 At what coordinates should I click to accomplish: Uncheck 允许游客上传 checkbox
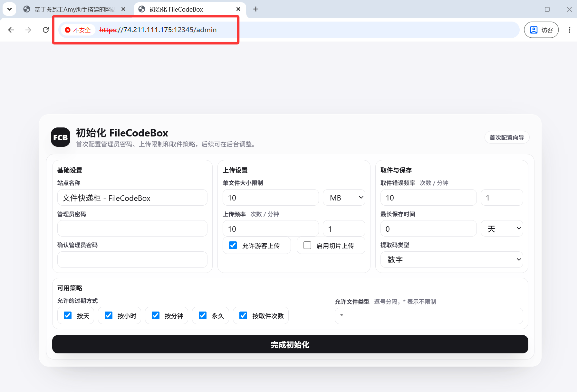(x=233, y=245)
